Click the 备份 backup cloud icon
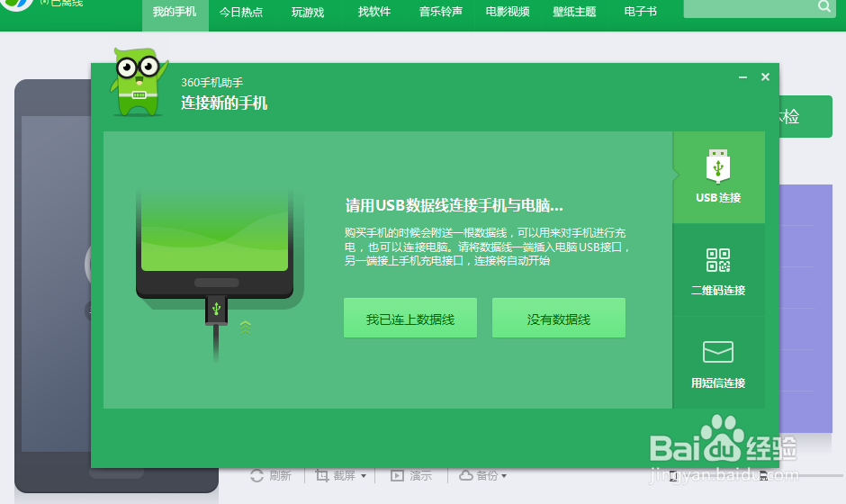The width and height of the screenshot is (846, 504). coord(465,475)
